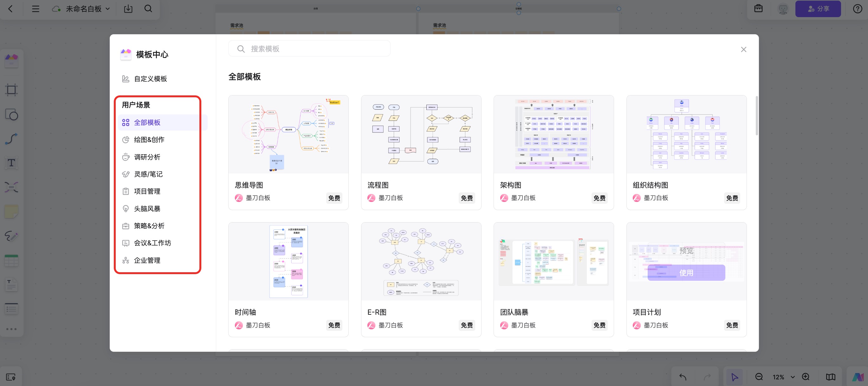This screenshot has width=868, height=386.
Task: Click the user avatar icon
Action: pyautogui.click(x=783, y=9)
